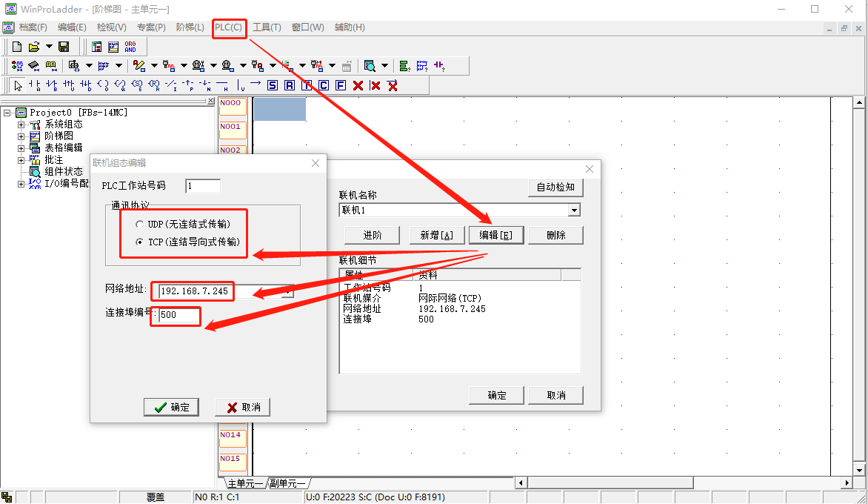This screenshot has height=504, width=868.
Task: Insert vertical short line V
Action: [240, 85]
